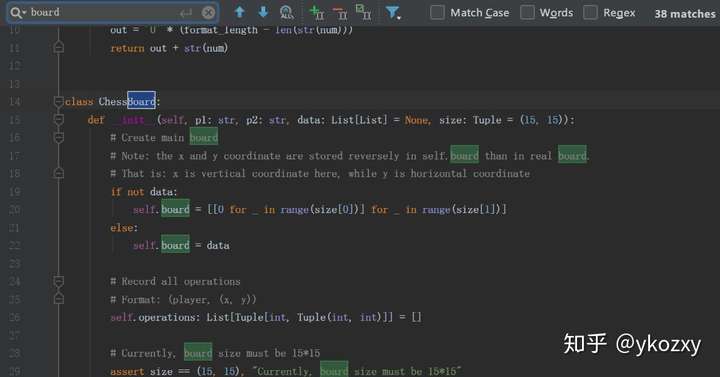Click the 'if not data:' statement
The height and width of the screenshot is (377, 720).
144,191
